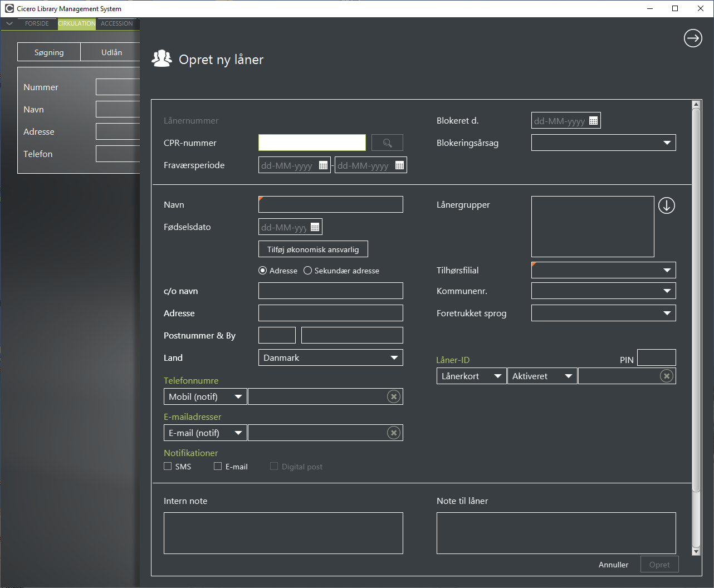Click the Lånergrupper down-arrow circle icon
Screen dimensions: 714x588
click(x=667, y=205)
